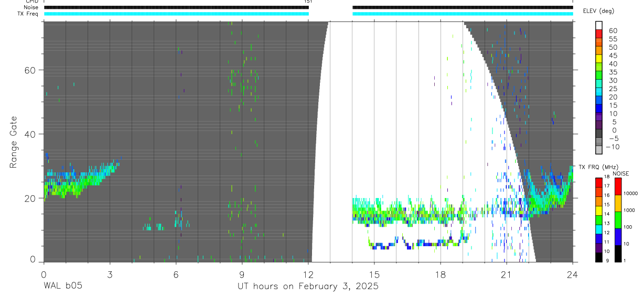Pick the blue 10–100 NOISE swatch
Screen dimensions: 644x297
[618, 236]
